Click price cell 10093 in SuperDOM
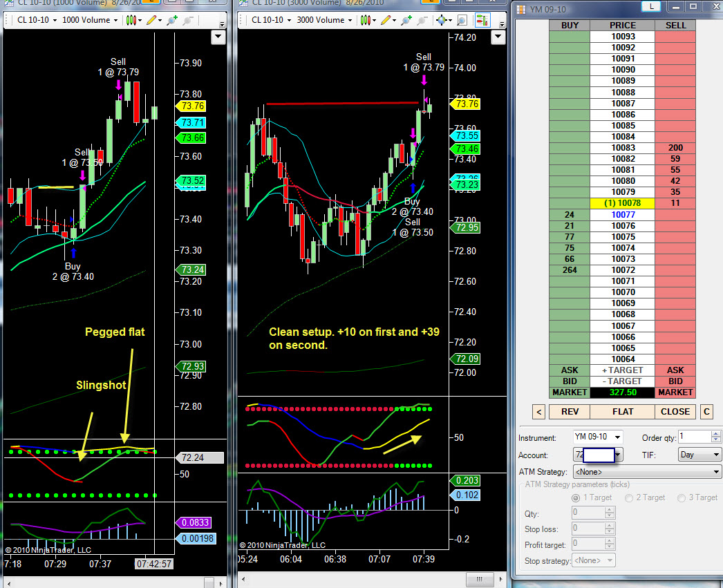 pyautogui.click(x=623, y=37)
